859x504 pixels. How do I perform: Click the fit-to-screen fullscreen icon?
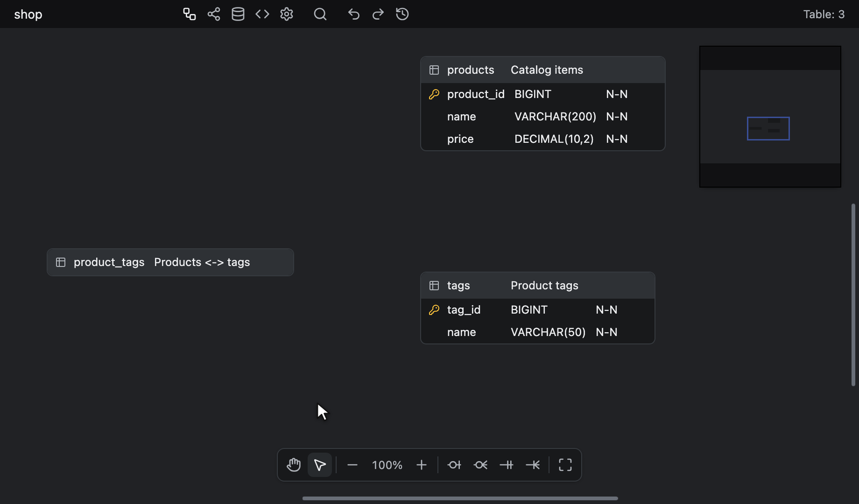tap(565, 465)
